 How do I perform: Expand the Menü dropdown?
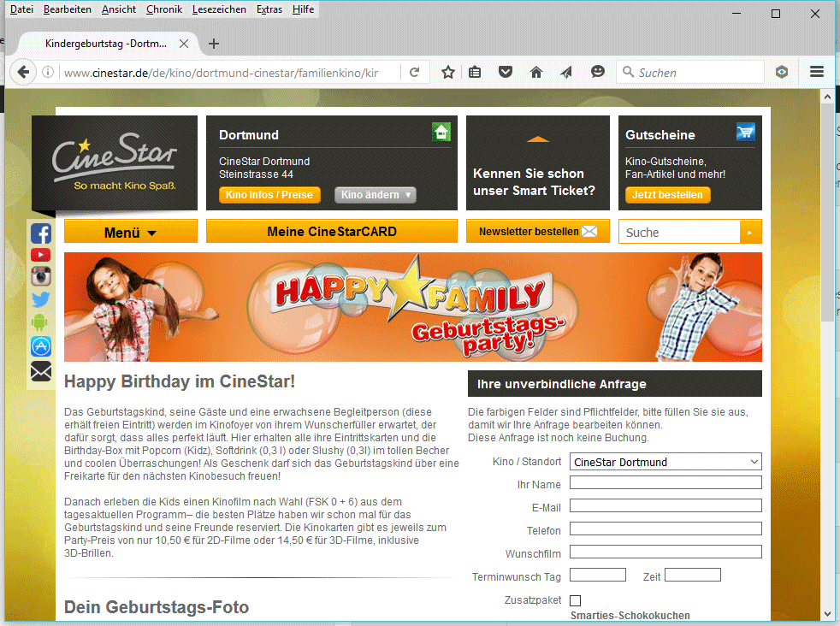(x=131, y=232)
